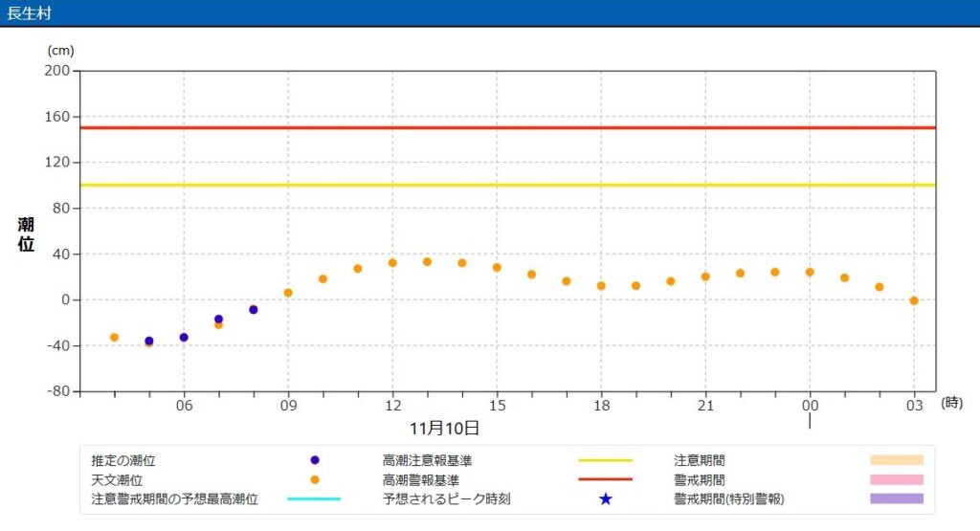Select the orange tide point at 21時
Viewport: 980px width, 531px height.
(705, 277)
